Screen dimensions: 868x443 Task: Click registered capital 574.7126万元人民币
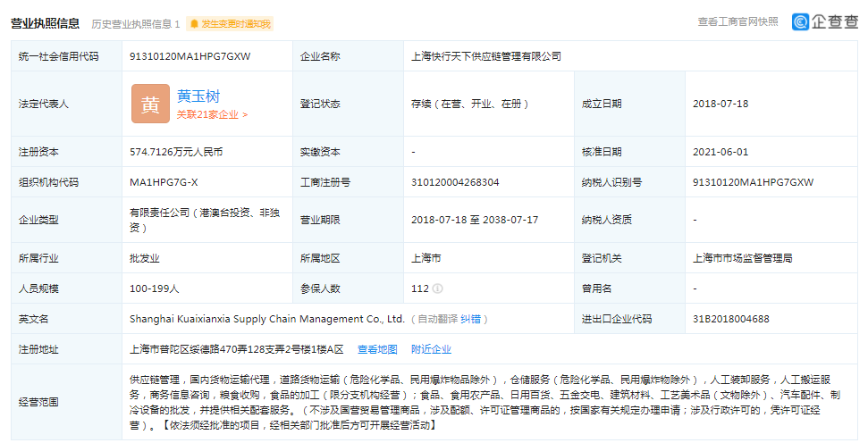[x=176, y=152]
